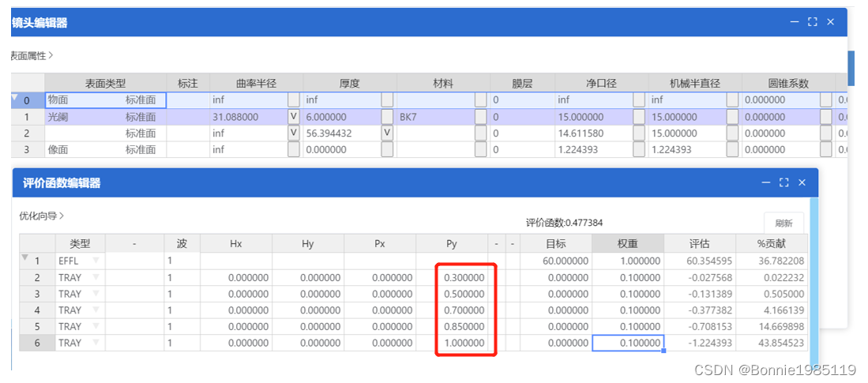Viewport: 868px width, 383px height.
Task: Open type dropdown for EFFL row 1
Action: [x=96, y=261]
